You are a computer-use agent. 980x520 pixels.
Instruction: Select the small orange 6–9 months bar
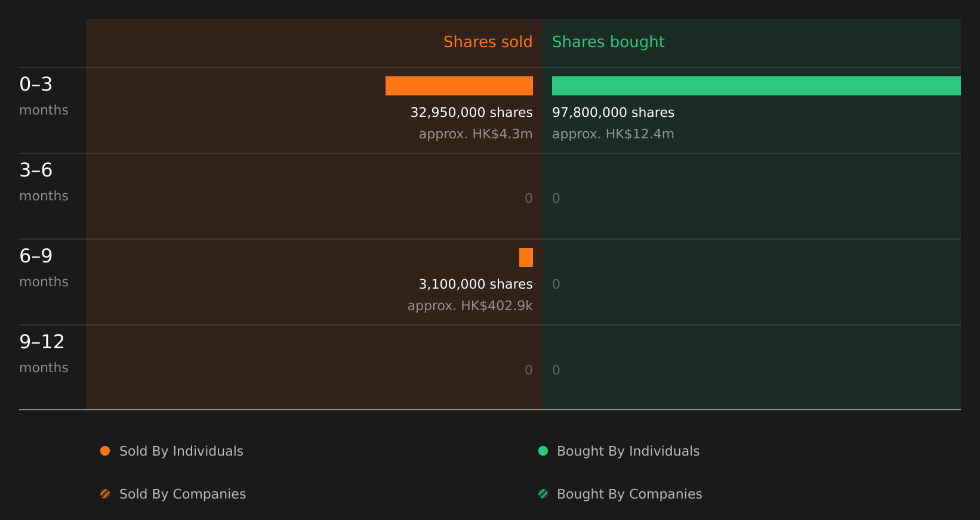tap(526, 258)
